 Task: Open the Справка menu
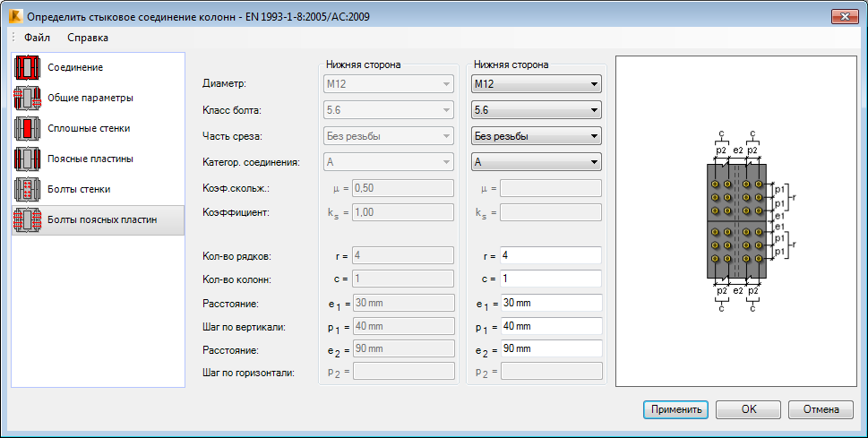pos(88,38)
